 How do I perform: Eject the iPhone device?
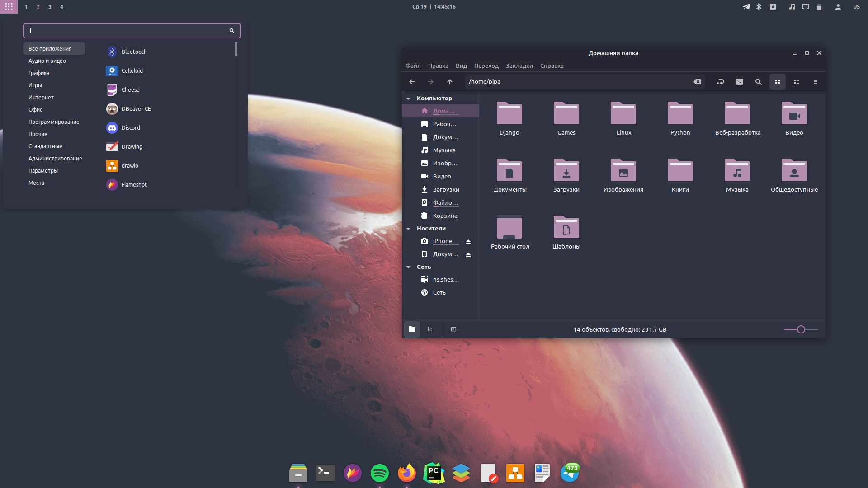[468, 242]
